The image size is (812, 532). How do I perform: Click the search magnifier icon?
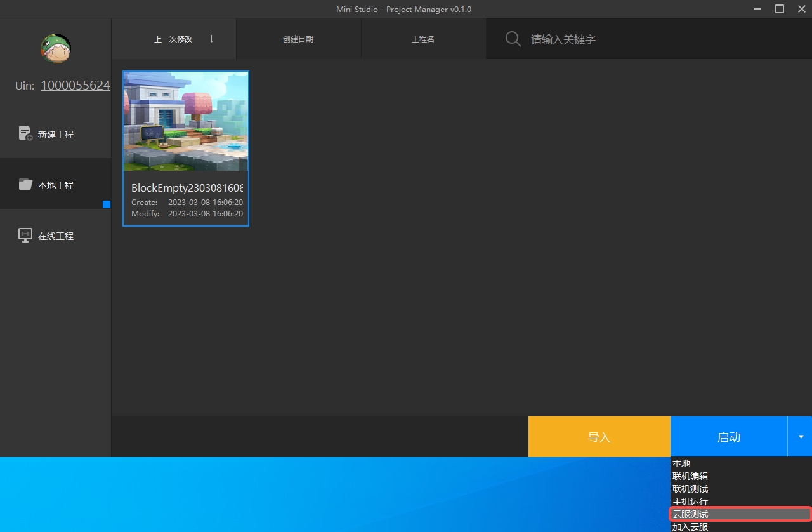(513, 39)
